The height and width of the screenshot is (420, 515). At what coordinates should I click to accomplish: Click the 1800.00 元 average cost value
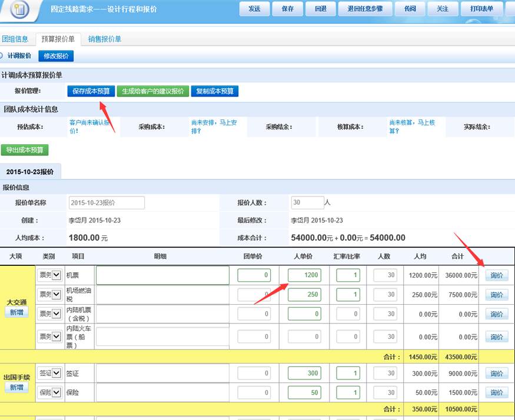(x=88, y=238)
